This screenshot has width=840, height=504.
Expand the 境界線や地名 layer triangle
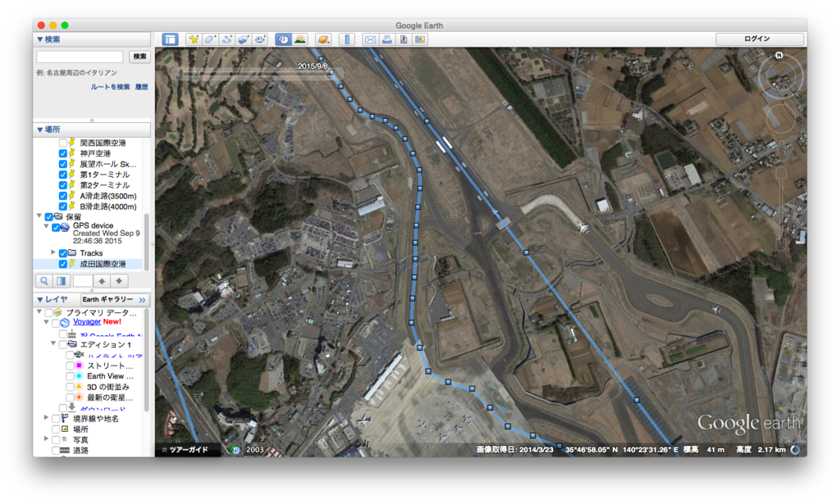tap(46, 418)
